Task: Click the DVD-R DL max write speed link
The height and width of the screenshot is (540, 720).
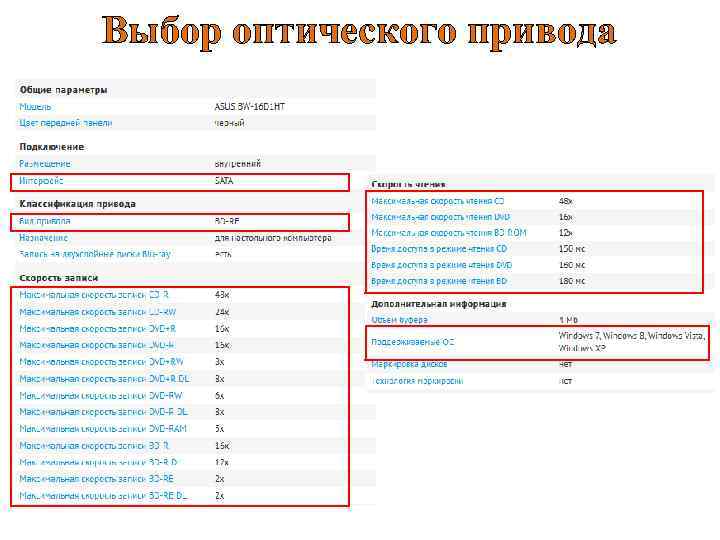Action: (103, 412)
